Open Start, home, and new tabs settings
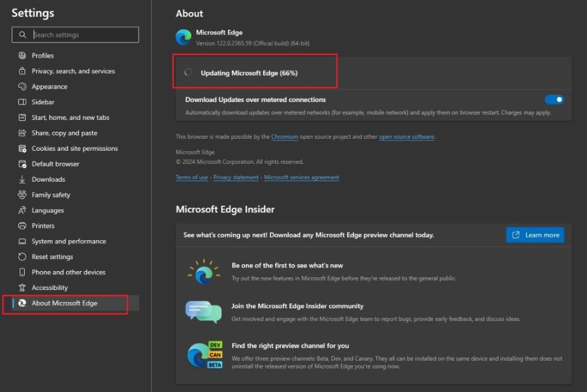The width and height of the screenshot is (587, 392). (x=71, y=117)
